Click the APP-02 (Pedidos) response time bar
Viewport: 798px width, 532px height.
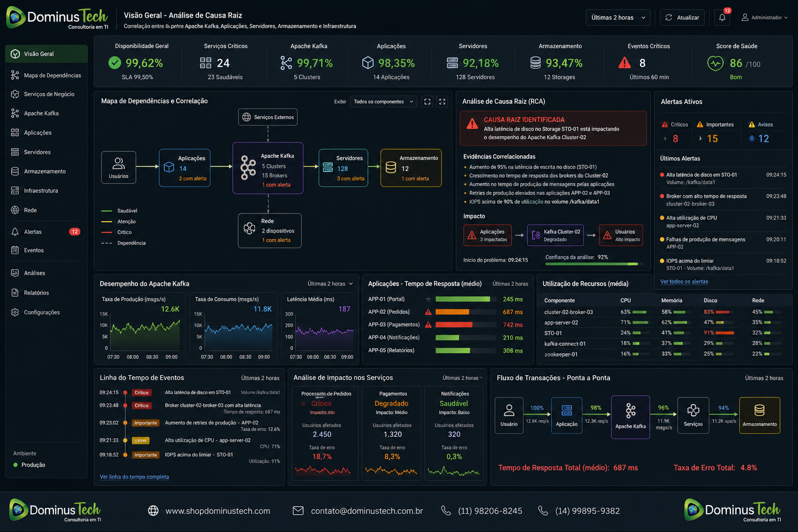(x=465, y=312)
